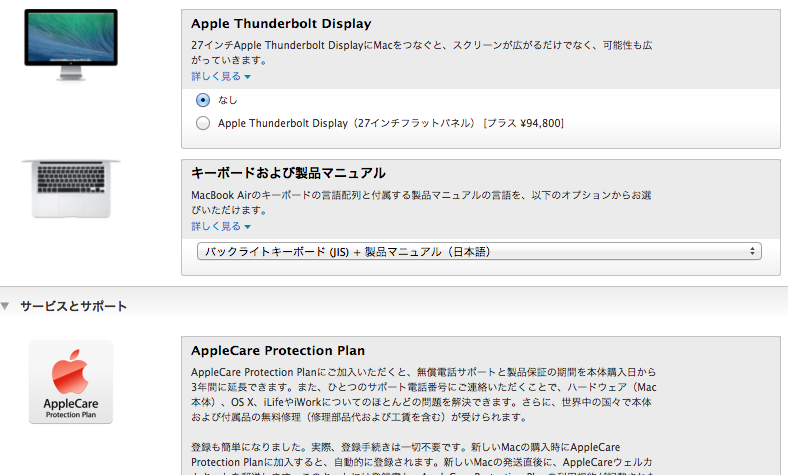Open the keyboard language dropdown
The width and height of the screenshot is (788, 475).
click(479, 251)
